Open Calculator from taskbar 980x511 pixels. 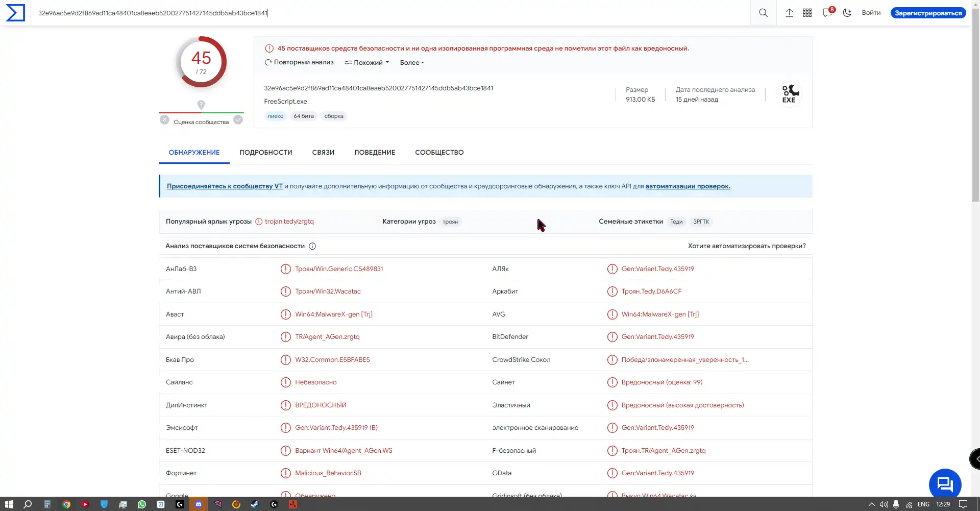point(47,504)
